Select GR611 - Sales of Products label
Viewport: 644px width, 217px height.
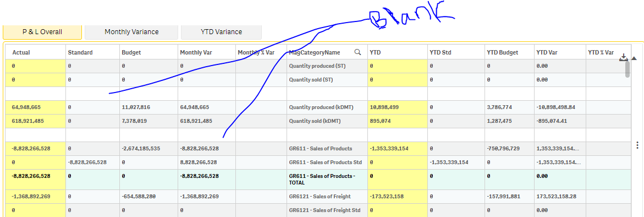[321, 148]
